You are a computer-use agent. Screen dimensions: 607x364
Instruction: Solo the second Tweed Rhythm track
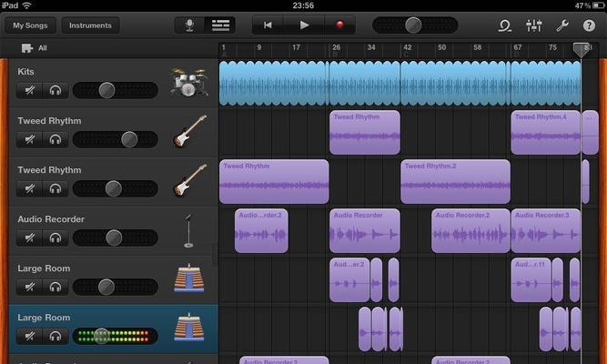56,189
